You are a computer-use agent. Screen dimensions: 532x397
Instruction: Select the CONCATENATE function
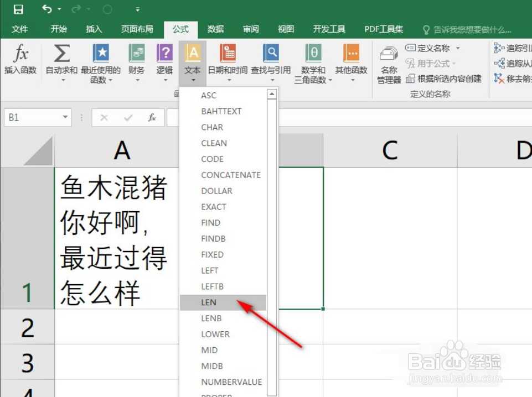tap(223, 175)
